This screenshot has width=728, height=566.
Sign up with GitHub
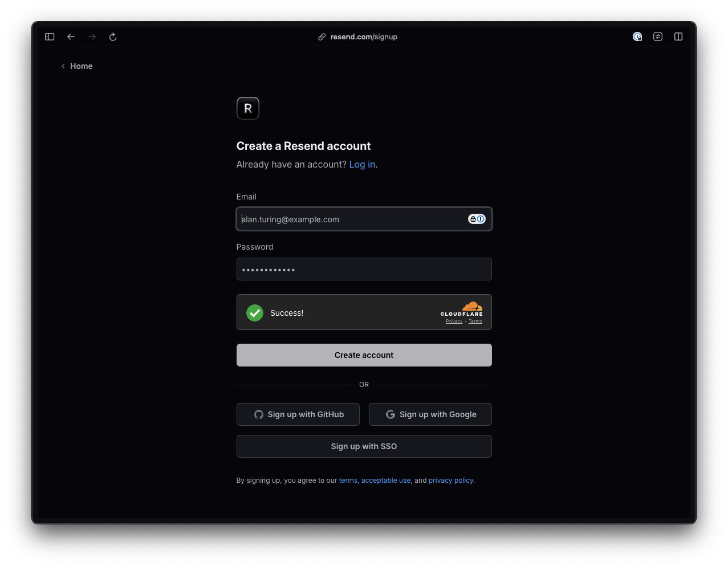(x=298, y=414)
